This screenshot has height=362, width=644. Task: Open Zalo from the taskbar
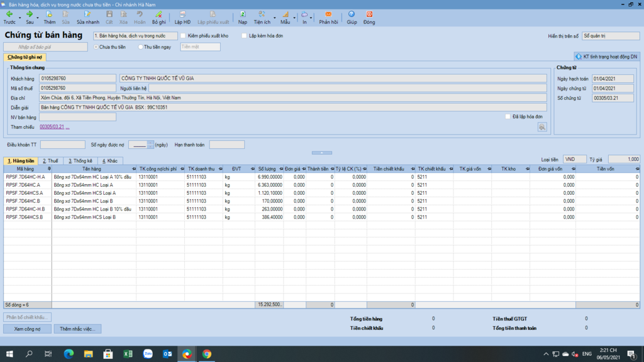click(147, 354)
